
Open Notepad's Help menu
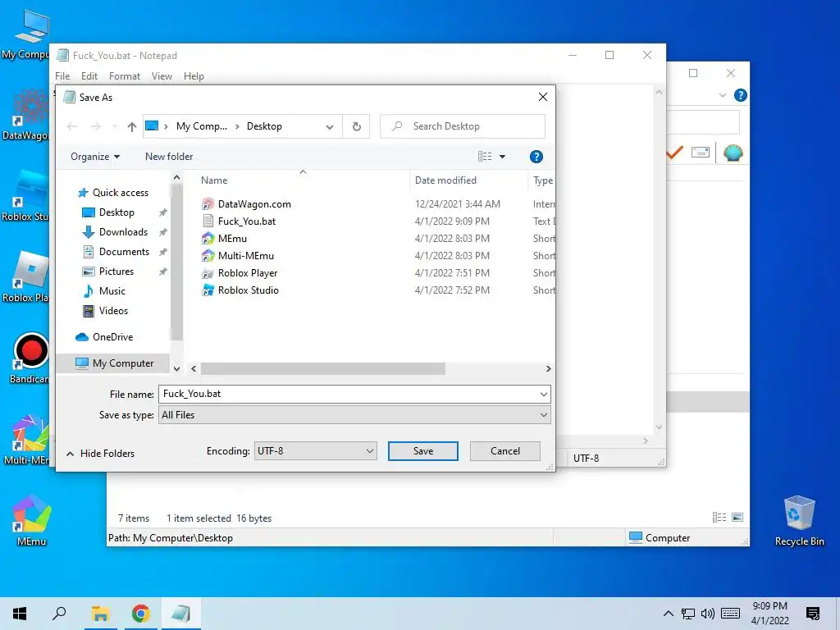194,76
